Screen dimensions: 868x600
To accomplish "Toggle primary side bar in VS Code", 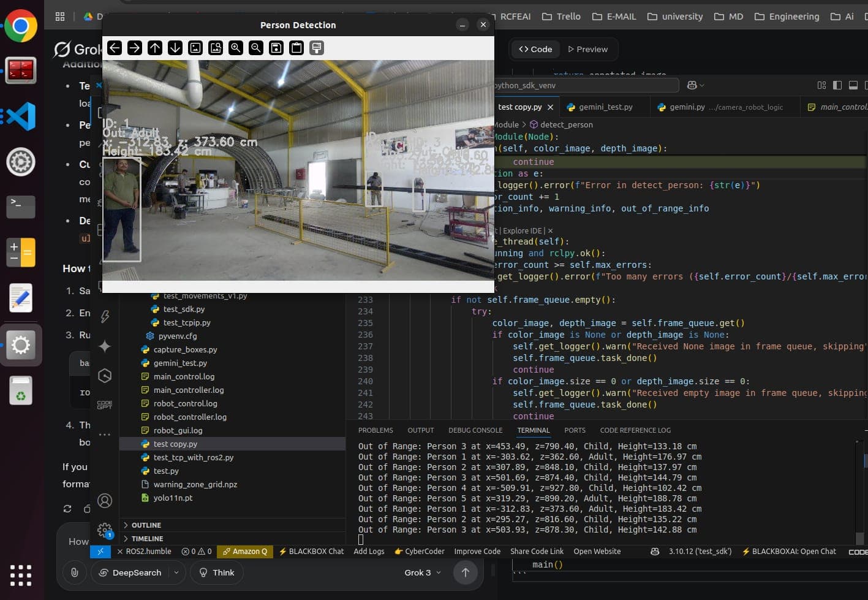I will (837, 85).
